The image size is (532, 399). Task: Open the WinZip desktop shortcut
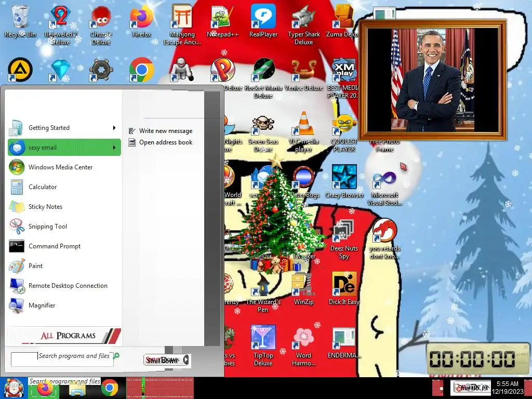[x=303, y=289]
